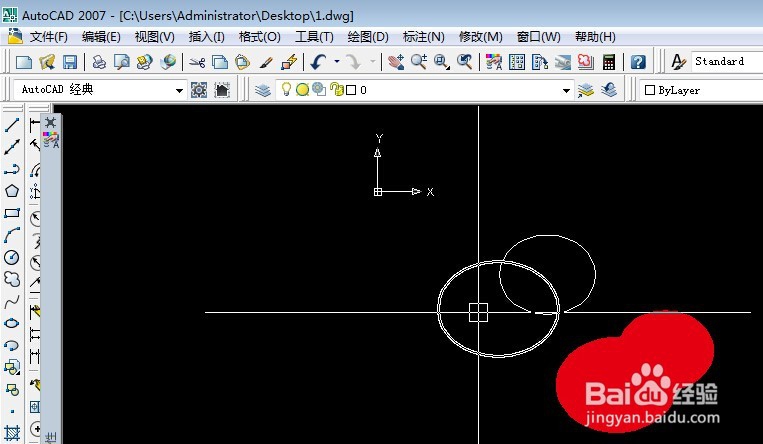
Task: Open the Tool Palettes window icon
Action: 540,62
